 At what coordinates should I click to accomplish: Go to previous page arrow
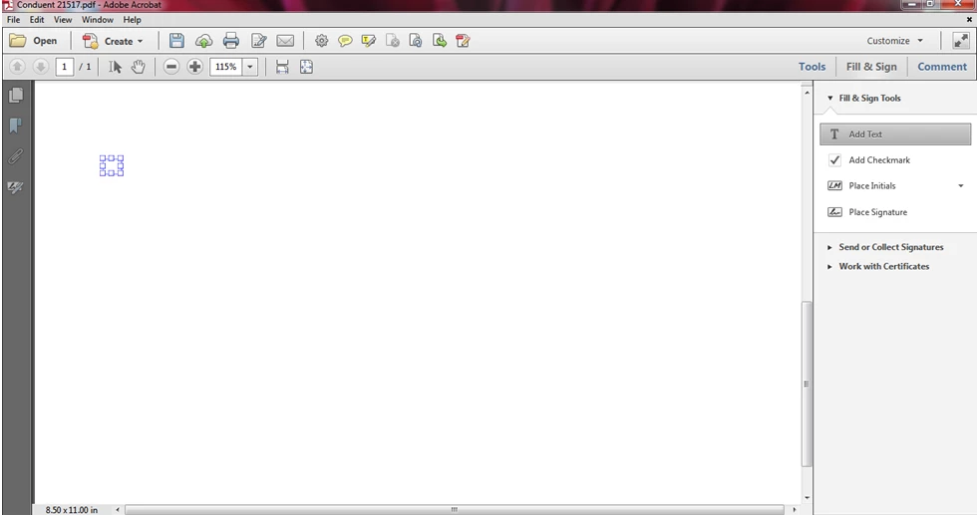click(17, 66)
